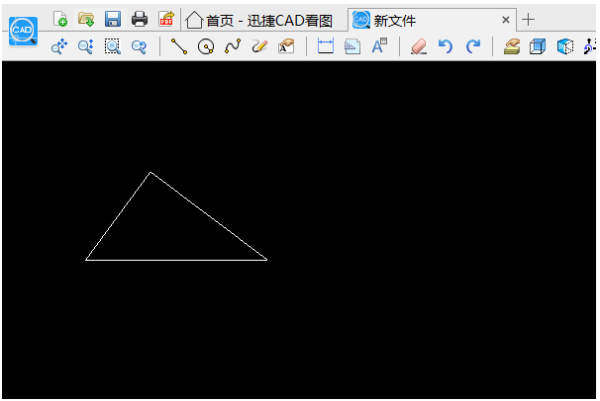The height and width of the screenshot is (401, 600).
Task: Activate the linear dimension measure tool
Action: pyautogui.click(x=325, y=46)
